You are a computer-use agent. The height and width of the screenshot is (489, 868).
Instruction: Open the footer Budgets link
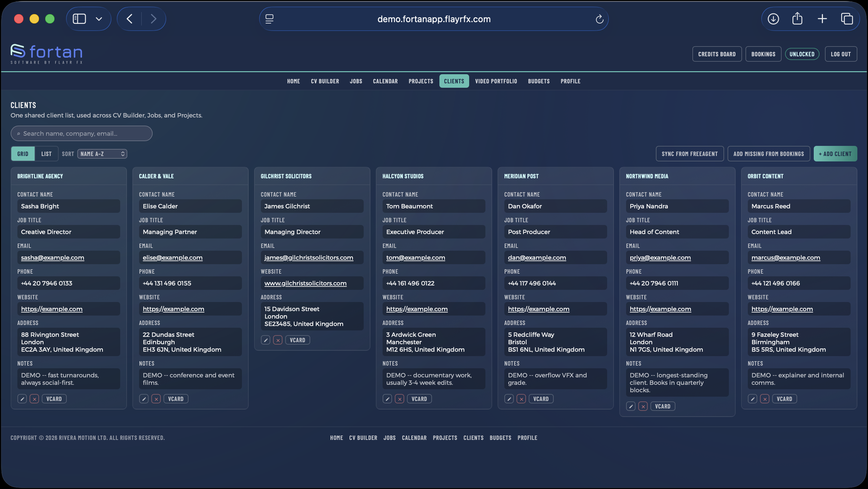click(500, 438)
